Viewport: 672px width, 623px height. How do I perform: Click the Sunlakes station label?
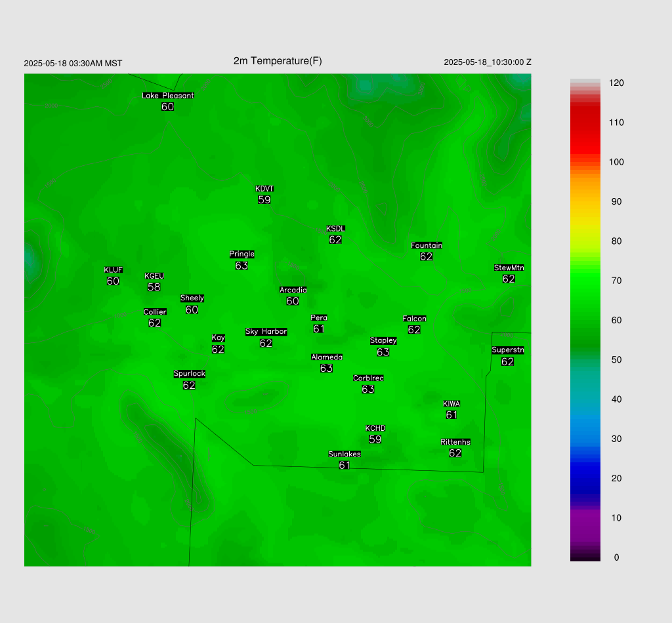point(345,454)
